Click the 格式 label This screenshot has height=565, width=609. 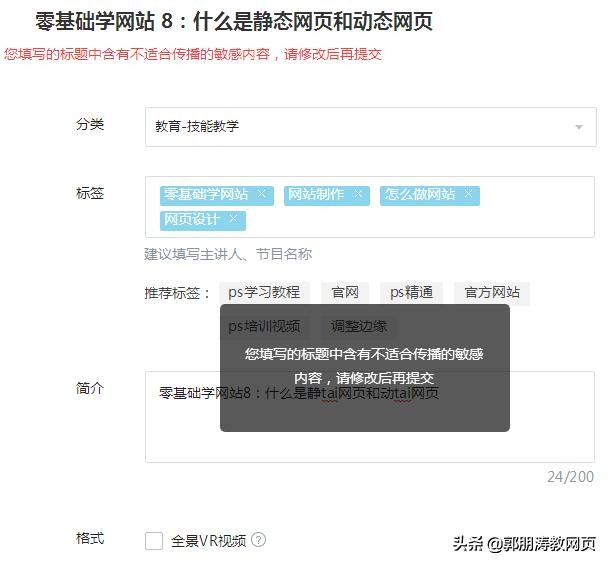[90, 538]
